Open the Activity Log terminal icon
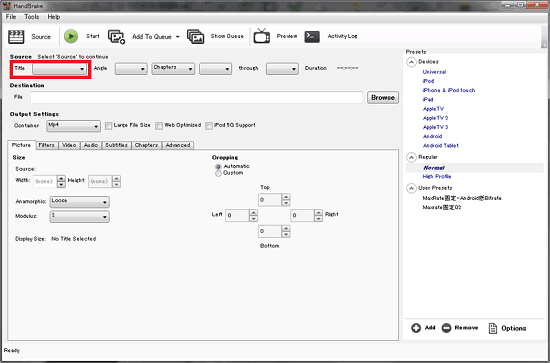The width and height of the screenshot is (550, 363). (312, 36)
